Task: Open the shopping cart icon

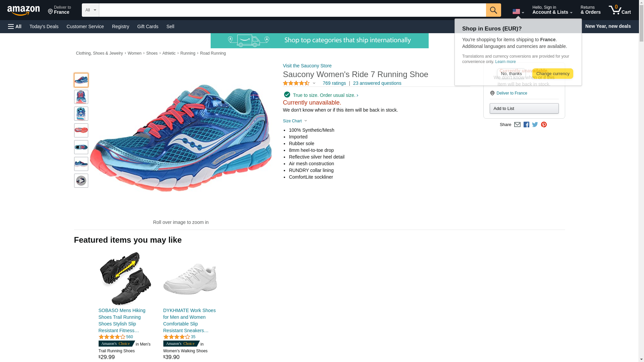Action: pos(620,10)
